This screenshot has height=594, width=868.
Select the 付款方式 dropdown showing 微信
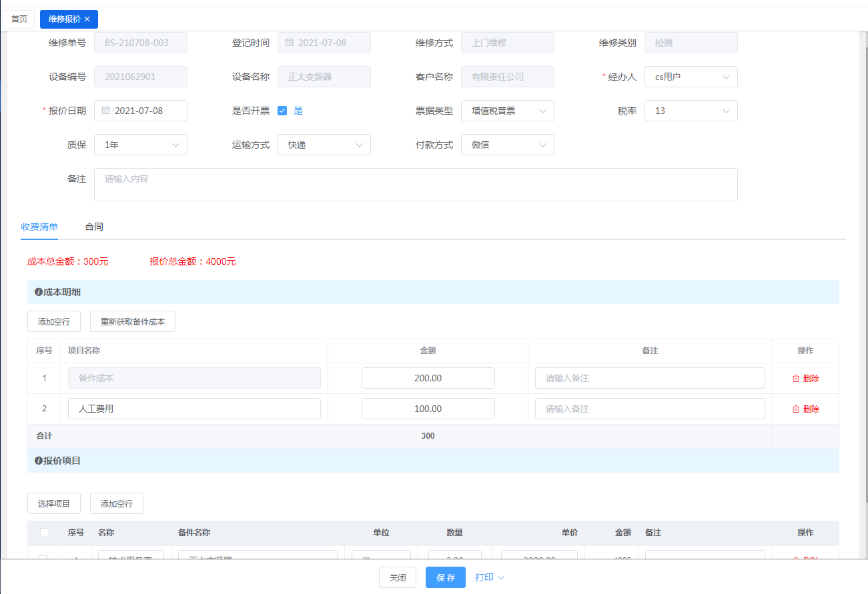[x=507, y=145]
